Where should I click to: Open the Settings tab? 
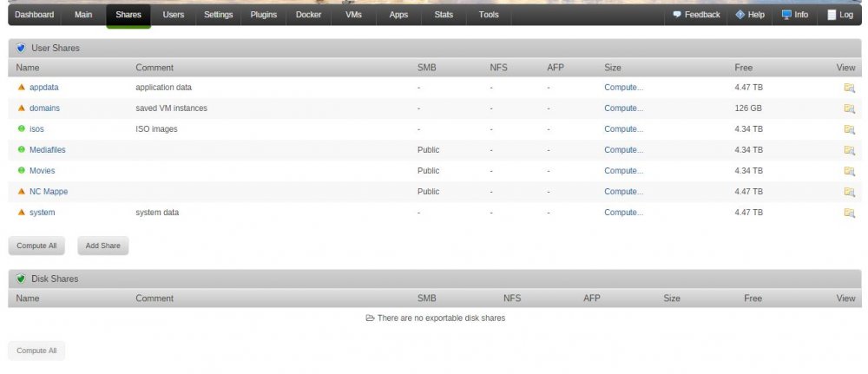[x=218, y=15]
